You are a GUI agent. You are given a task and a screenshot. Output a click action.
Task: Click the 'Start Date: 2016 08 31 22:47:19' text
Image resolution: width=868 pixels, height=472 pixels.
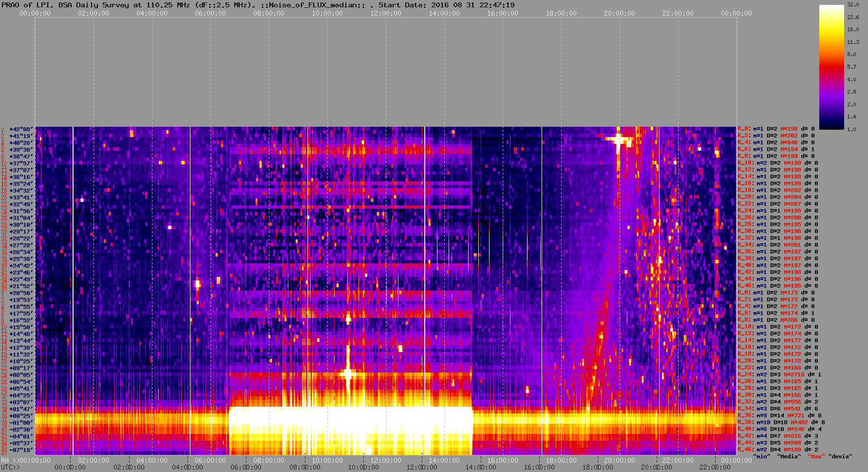click(x=447, y=5)
